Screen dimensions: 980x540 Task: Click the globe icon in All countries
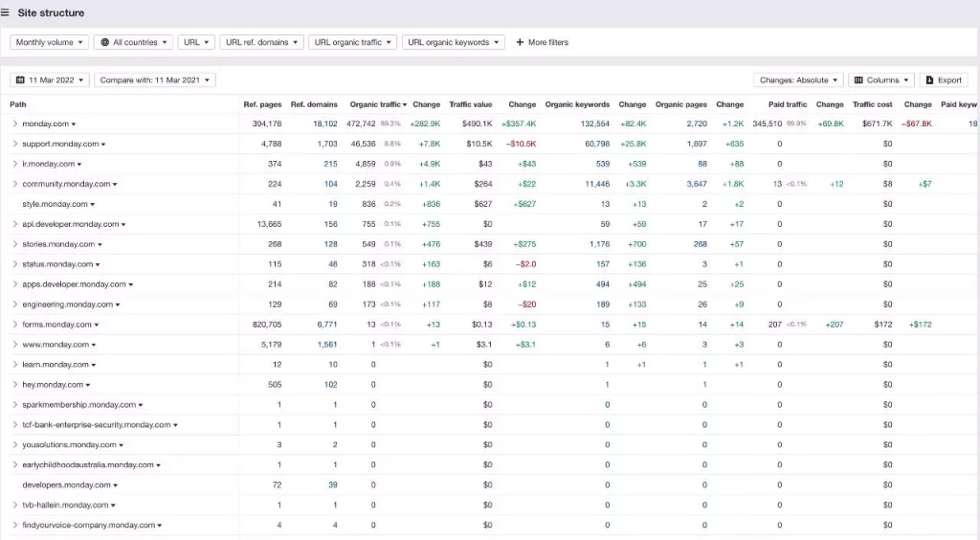coord(105,42)
